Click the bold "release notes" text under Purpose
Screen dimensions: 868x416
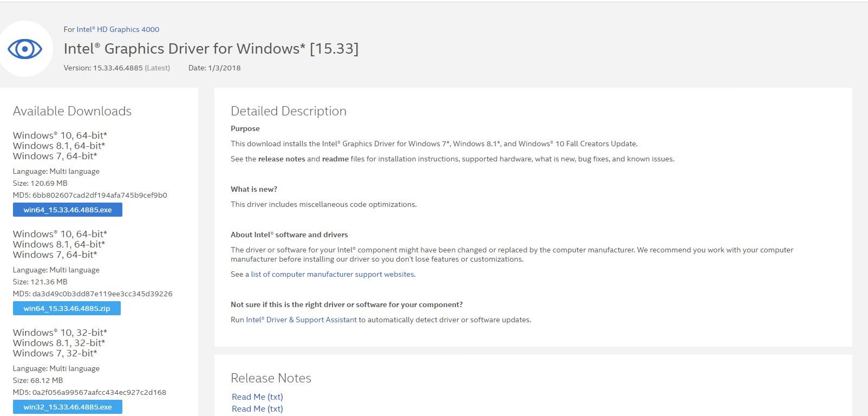coord(282,159)
